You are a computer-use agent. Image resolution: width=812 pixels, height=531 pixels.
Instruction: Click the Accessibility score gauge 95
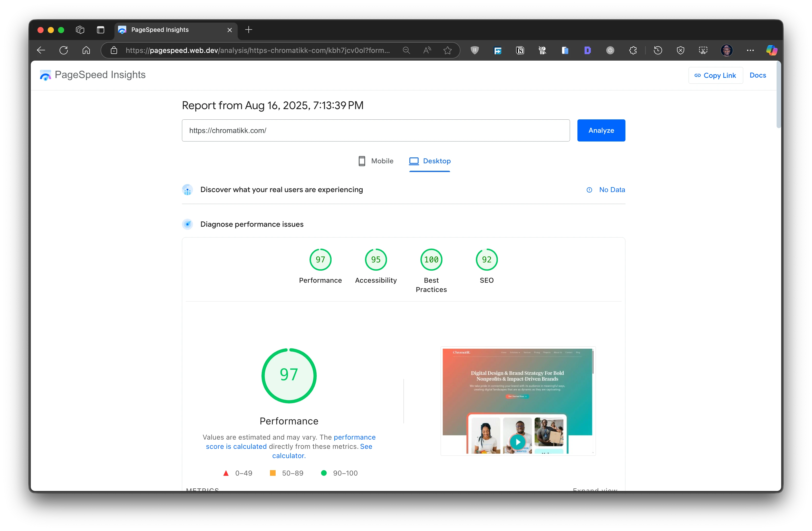pos(376,260)
